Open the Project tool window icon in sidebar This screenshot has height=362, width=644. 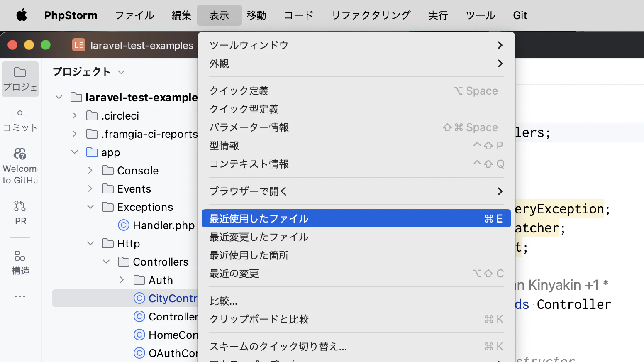20,79
